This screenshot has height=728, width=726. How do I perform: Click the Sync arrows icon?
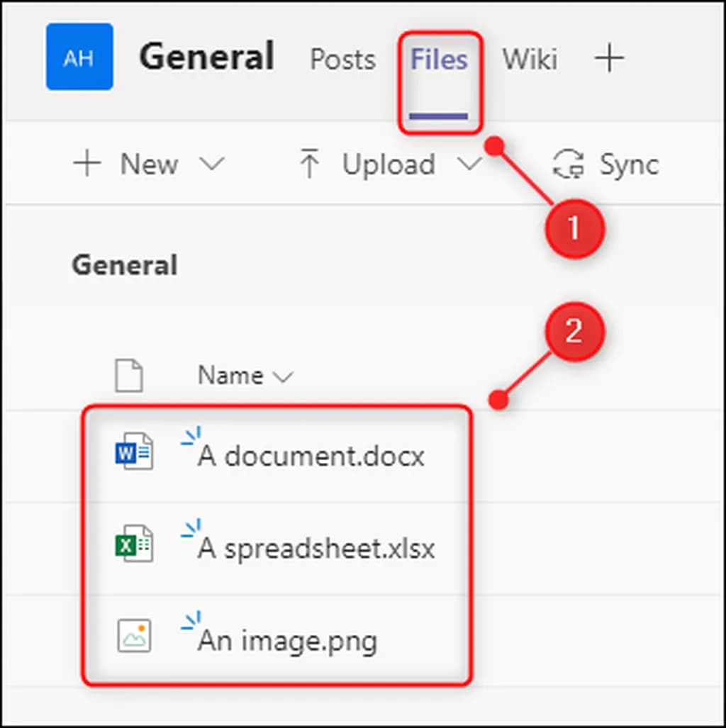tap(569, 164)
